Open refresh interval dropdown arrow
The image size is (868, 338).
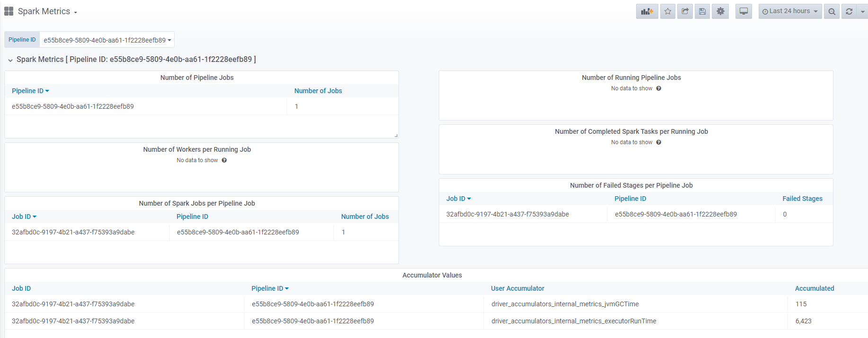(x=862, y=11)
